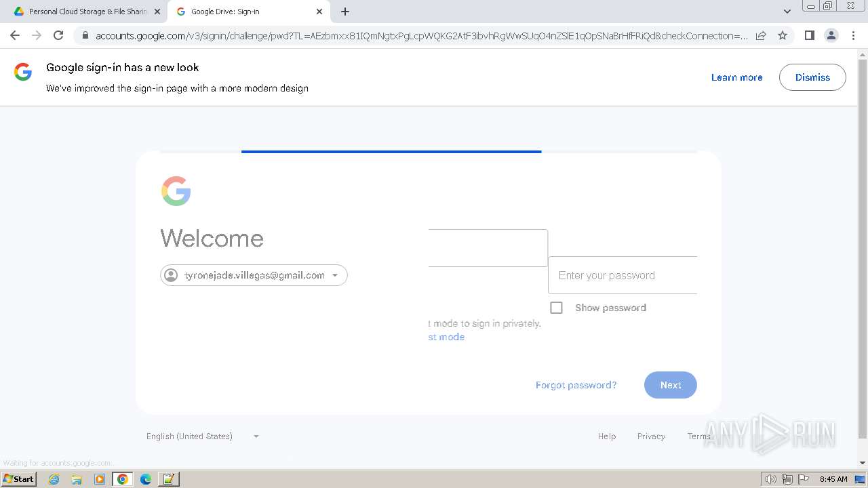The width and height of the screenshot is (868, 488).
Task: Open the Terms footer link
Action: (x=699, y=436)
